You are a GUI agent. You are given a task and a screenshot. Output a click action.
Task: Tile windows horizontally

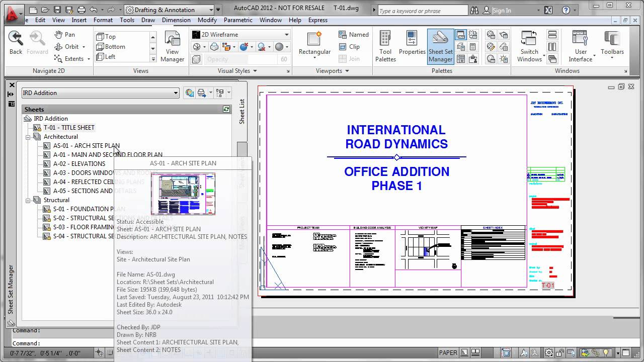(552, 35)
